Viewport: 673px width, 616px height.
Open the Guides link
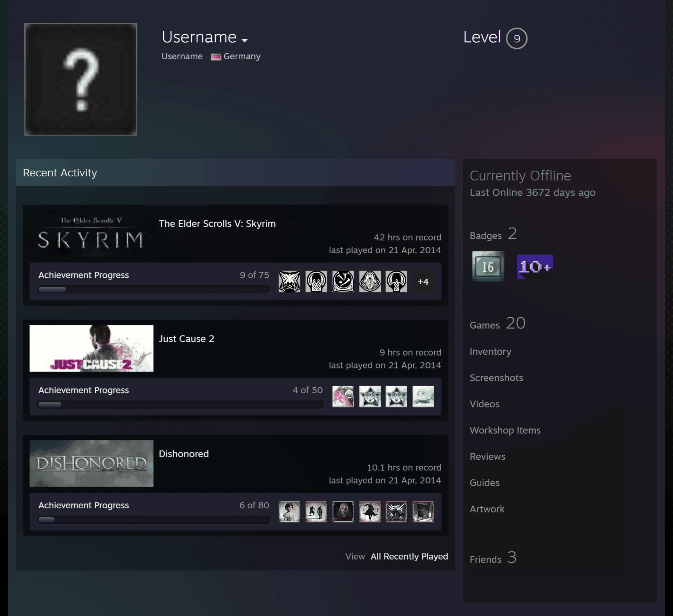[x=485, y=483]
